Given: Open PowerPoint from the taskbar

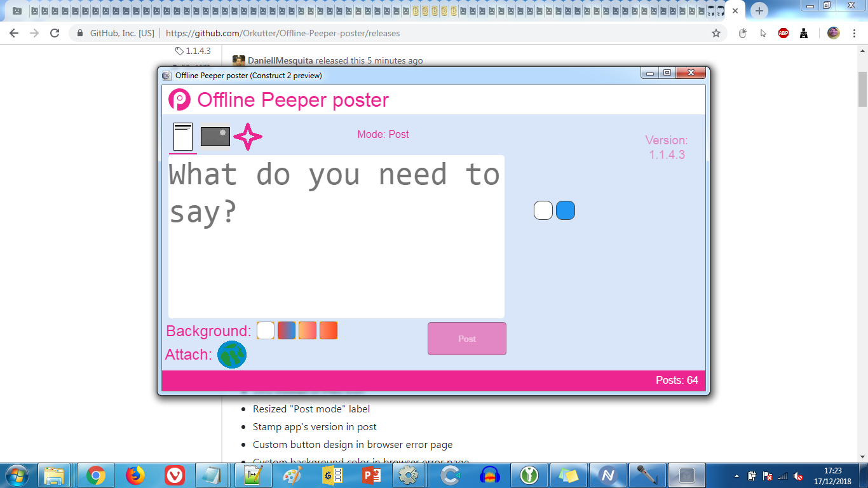Looking at the screenshot, I should click(x=371, y=475).
